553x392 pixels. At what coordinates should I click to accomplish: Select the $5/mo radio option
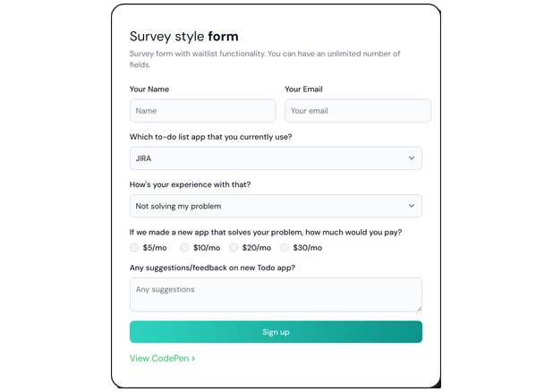pyautogui.click(x=134, y=248)
